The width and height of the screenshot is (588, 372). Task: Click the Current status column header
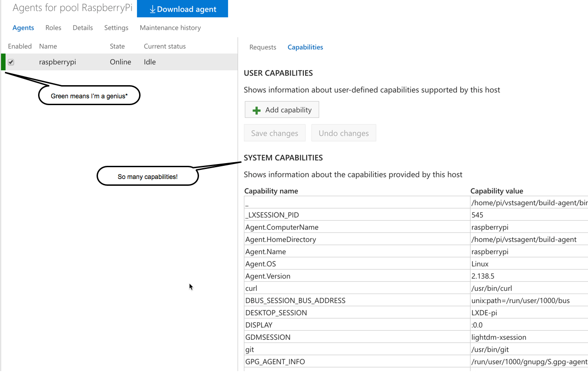pyautogui.click(x=165, y=46)
